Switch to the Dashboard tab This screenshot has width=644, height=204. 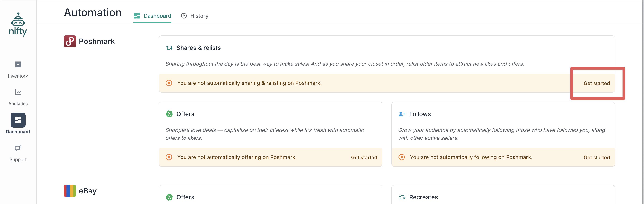coord(152,16)
